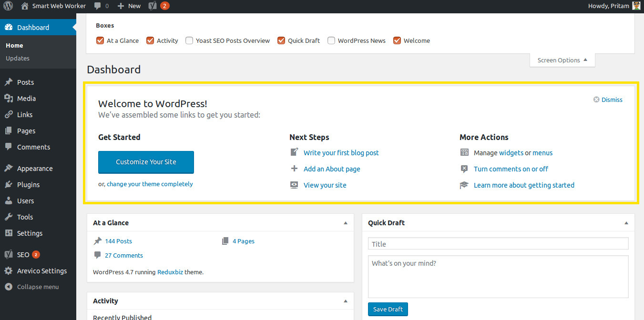Click the Quick Draft Title field

[x=498, y=244]
